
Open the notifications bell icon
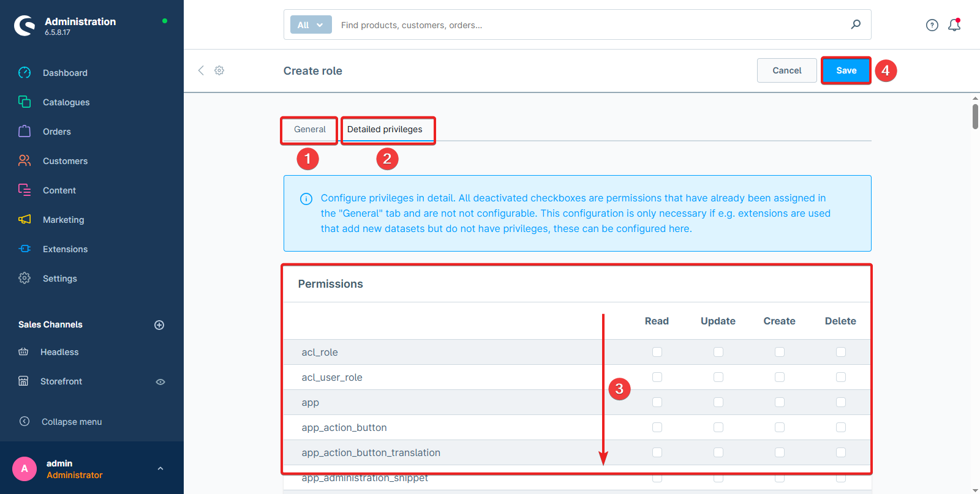pyautogui.click(x=954, y=25)
